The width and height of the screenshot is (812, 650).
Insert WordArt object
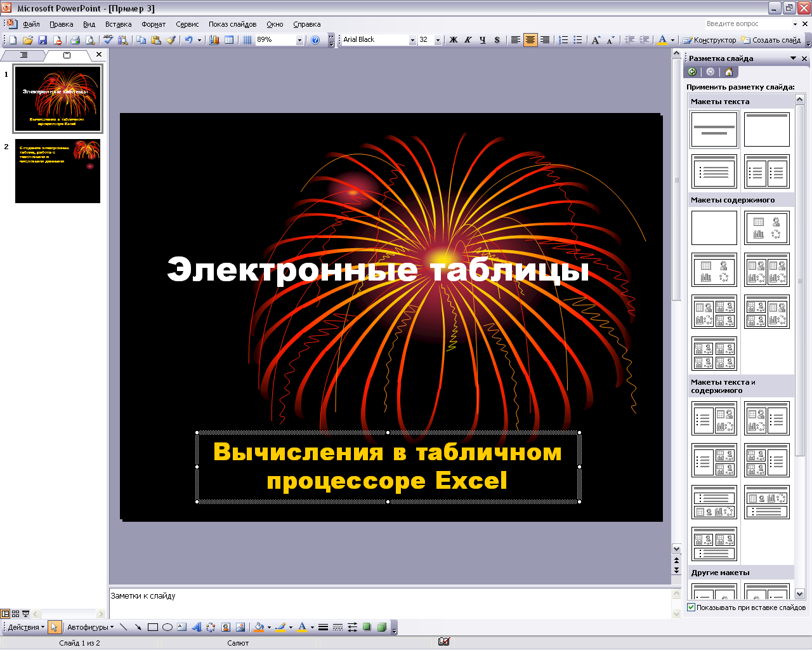(197, 627)
